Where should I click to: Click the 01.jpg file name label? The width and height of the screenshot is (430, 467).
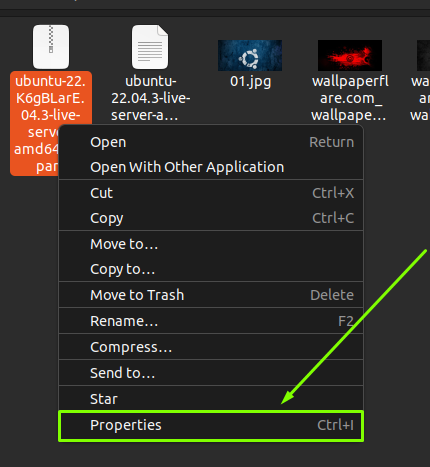(x=251, y=82)
